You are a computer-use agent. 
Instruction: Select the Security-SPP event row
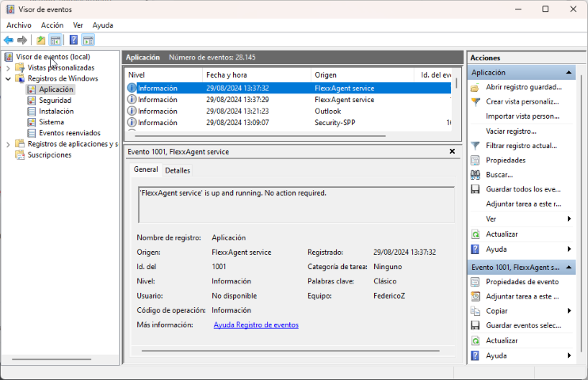288,123
